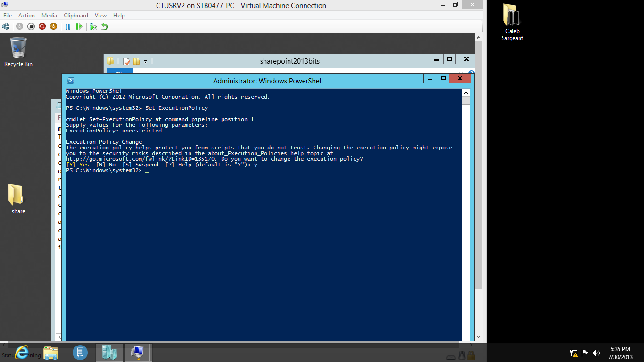Click the PowerShell vertical scrollbar thumb
644x362 pixels.
click(466, 100)
